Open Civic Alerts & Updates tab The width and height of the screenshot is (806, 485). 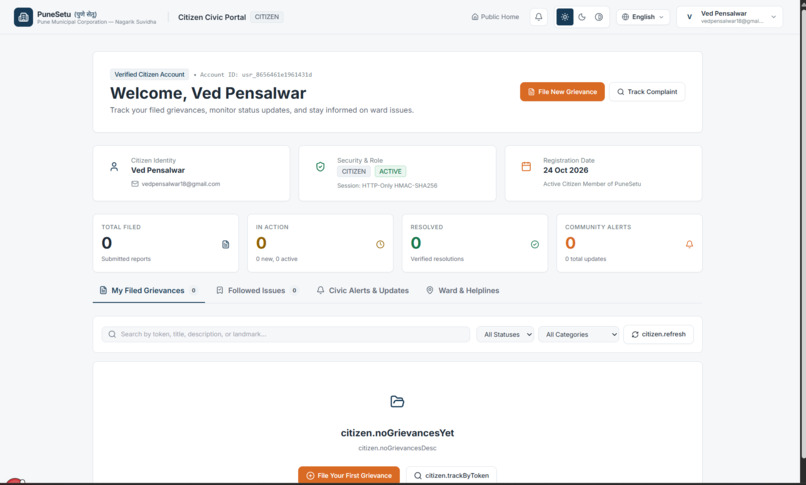coord(363,291)
